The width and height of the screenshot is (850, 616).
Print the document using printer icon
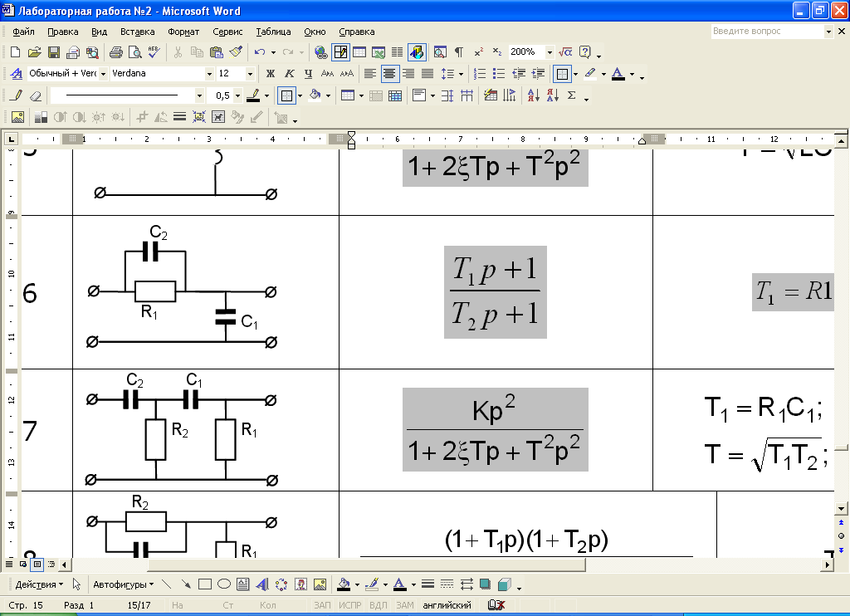[x=115, y=52]
